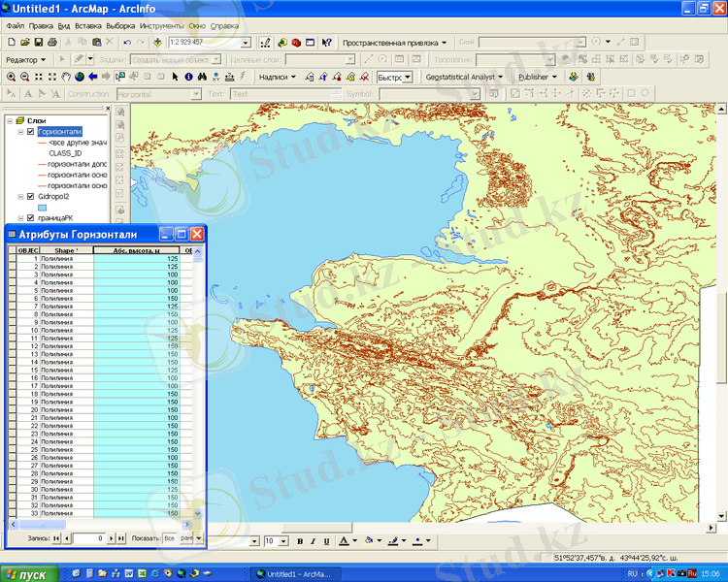The height and width of the screenshot is (582, 728).
Task: Save the map document
Action: [38, 43]
